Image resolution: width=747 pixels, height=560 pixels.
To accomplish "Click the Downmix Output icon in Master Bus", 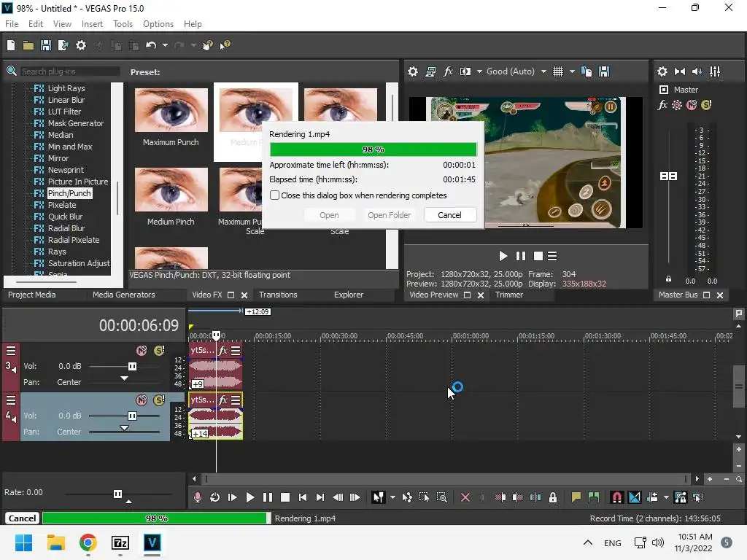I will pos(680,71).
